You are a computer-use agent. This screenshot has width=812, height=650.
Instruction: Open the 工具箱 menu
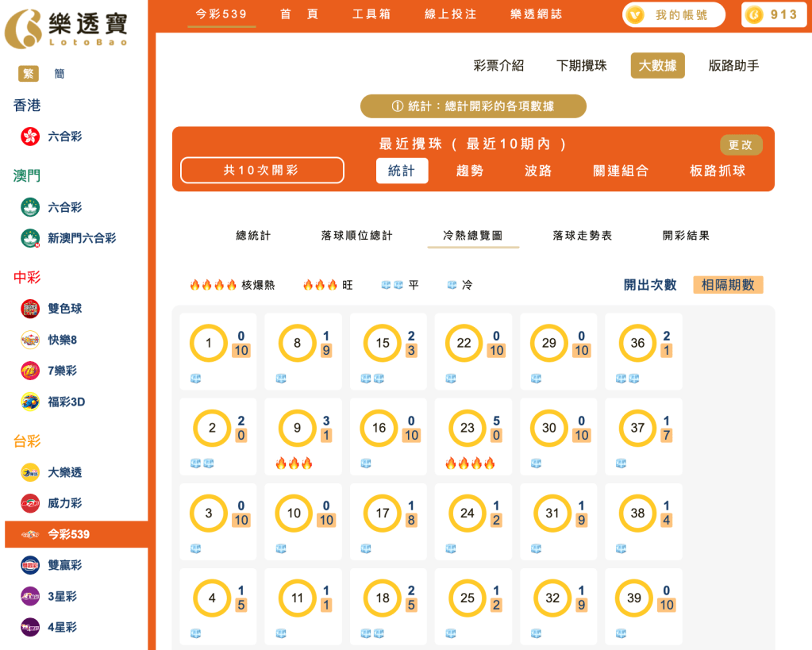point(371,13)
